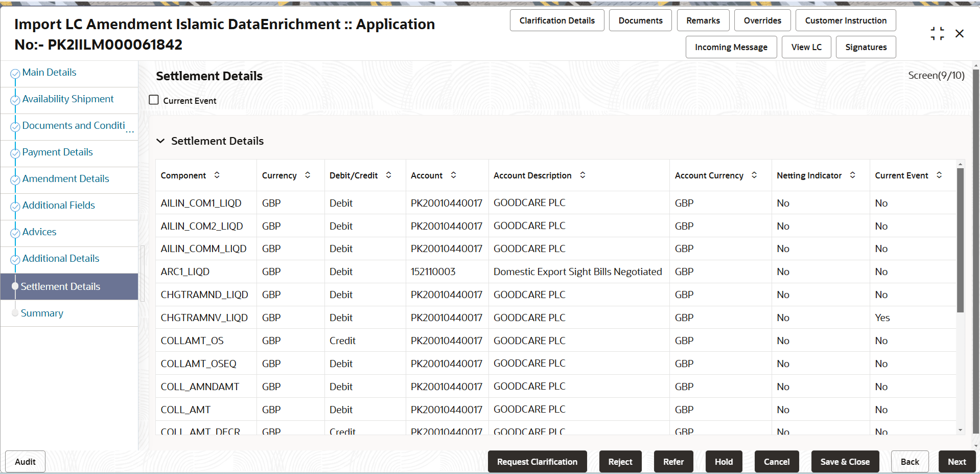The height and width of the screenshot is (474, 980).
Task: Click the step indicator icon beside Summary
Action: click(15, 313)
